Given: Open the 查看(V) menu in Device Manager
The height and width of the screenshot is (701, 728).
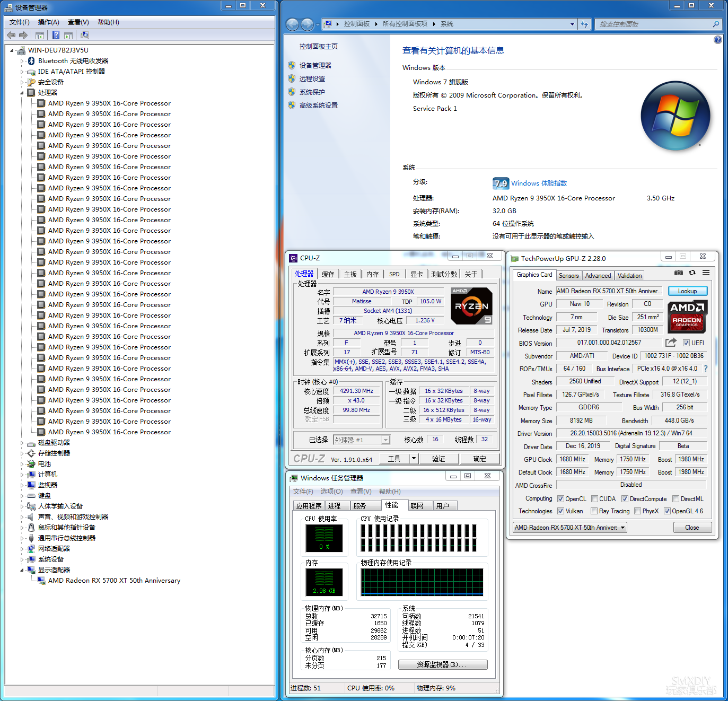Looking at the screenshot, I should [78, 22].
